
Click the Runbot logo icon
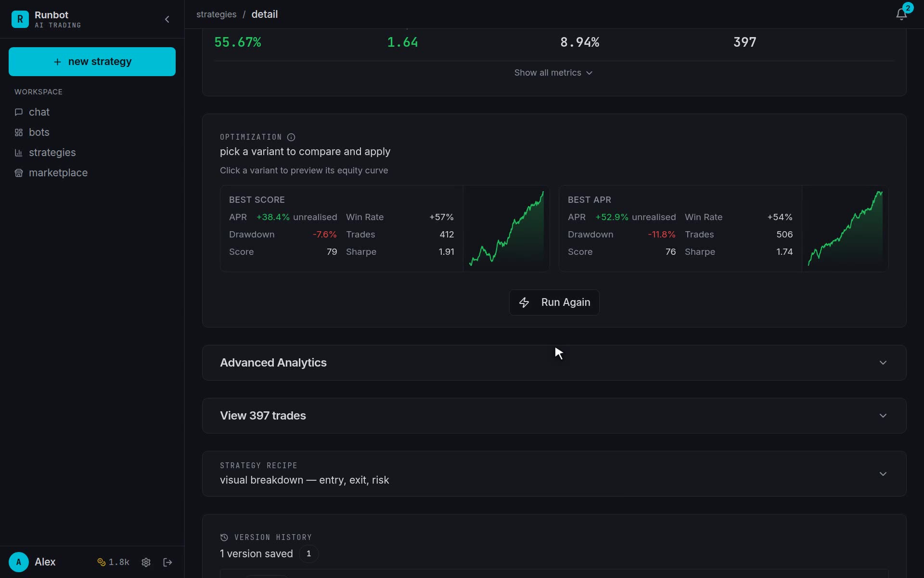(x=20, y=19)
